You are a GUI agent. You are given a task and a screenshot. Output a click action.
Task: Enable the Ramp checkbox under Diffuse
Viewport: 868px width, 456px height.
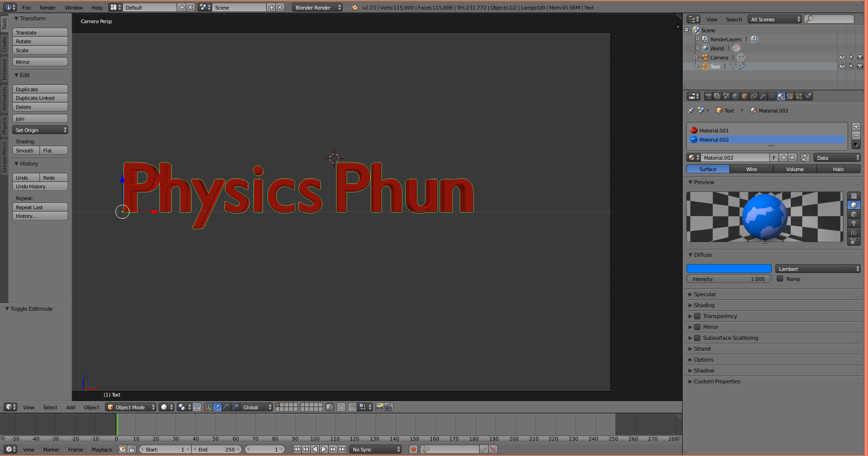coord(780,279)
